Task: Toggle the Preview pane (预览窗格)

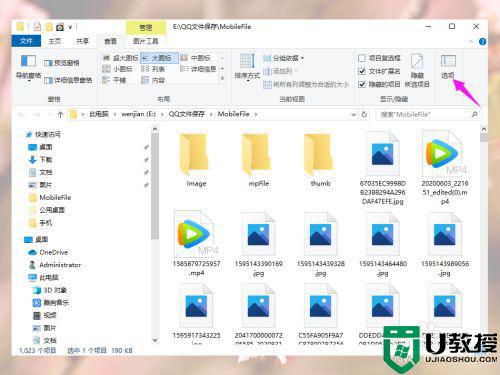Action: [x=62, y=63]
